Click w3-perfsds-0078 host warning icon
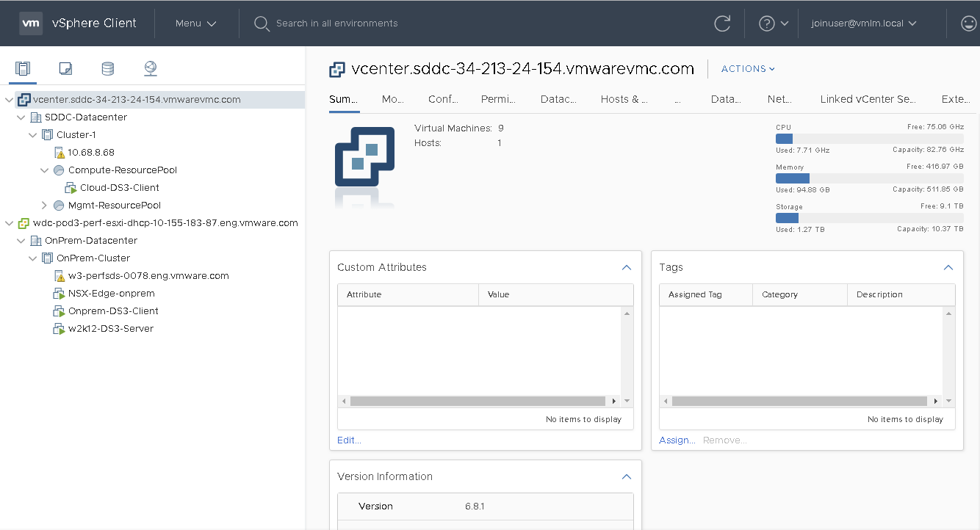The height and width of the screenshot is (530, 980). (60, 276)
